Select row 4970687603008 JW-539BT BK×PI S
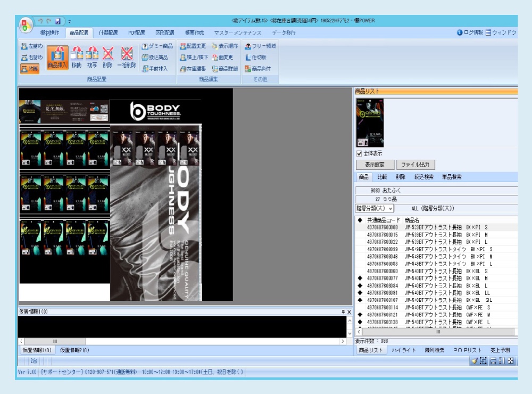The width and height of the screenshot is (532, 394). click(x=436, y=227)
